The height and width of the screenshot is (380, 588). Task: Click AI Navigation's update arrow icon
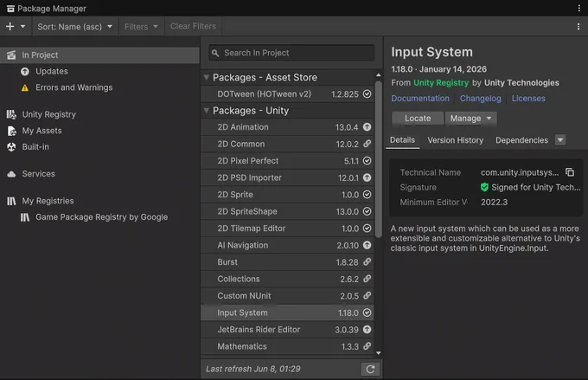coord(367,245)
